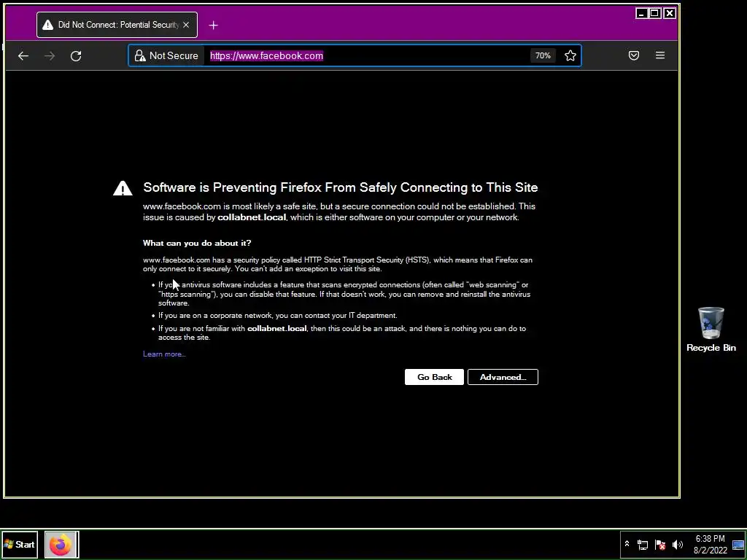Close the Firefox window
Image resolution: width=747 pixels, height=560 pixels.
[670, 13]
